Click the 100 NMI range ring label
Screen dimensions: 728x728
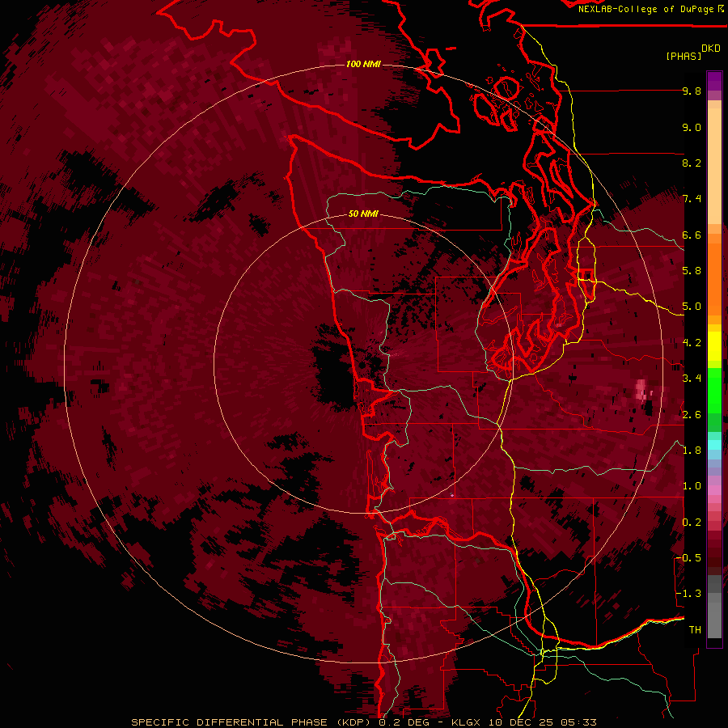[x=363, y=64]
